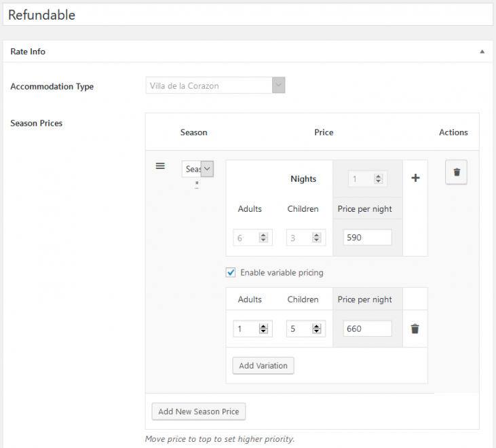
Task: Grab the season row drag handle icon
Action: pyautogui.click(x=161, y=166)
